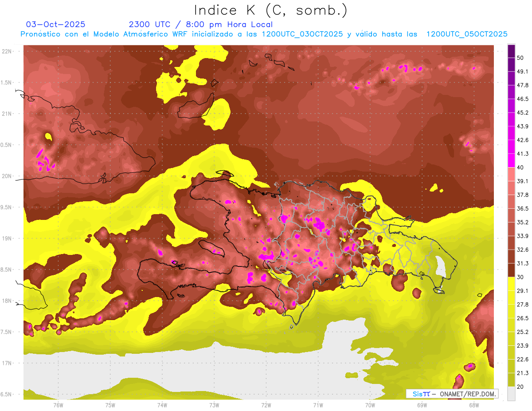Click the magenta 40 legend color block
The image size is (532, 411).
(511, 160)
